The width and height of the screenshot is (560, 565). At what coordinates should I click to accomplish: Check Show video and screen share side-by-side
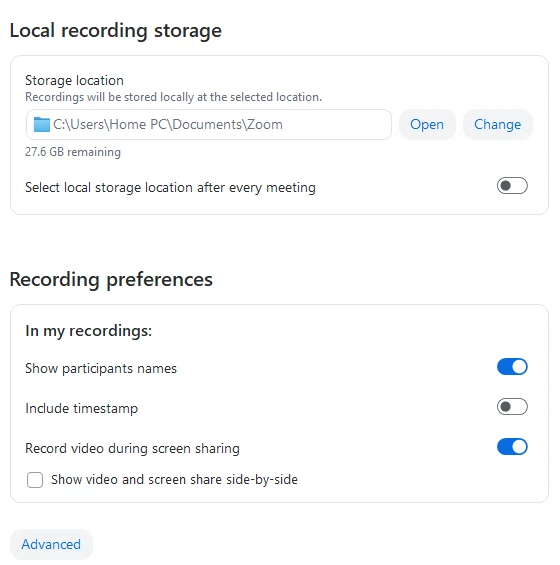[x=35, y=480]
